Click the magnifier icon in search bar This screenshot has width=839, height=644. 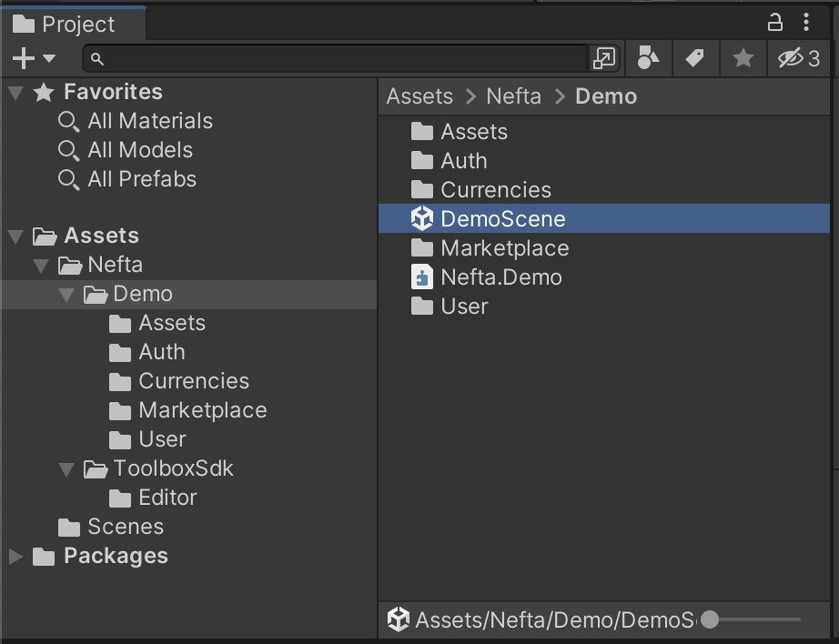coord(96,59)
